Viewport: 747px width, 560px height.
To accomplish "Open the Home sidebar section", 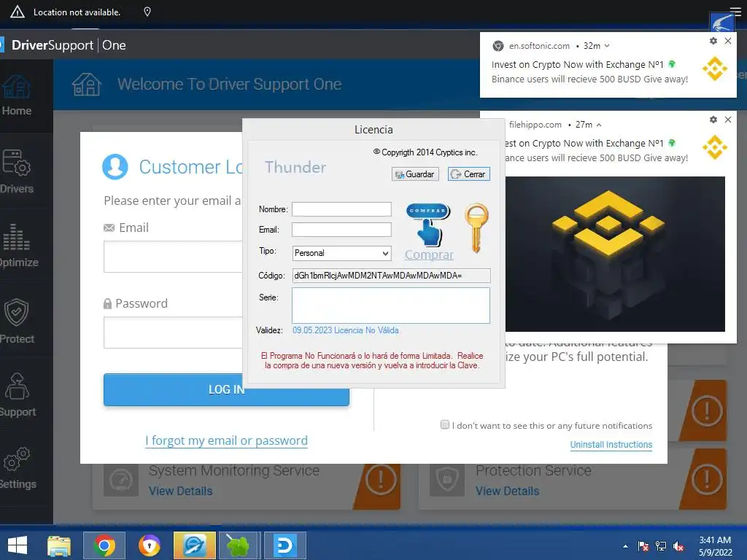I will (x=17, y=96).
